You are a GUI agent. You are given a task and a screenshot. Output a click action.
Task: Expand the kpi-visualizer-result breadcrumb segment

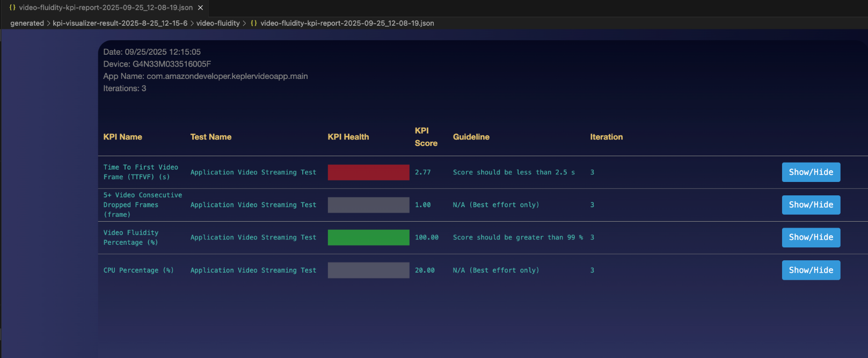click(120, 23)
